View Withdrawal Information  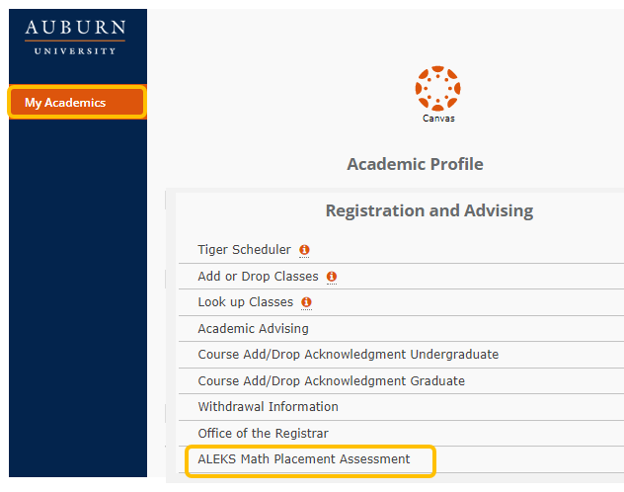[268, 407]
